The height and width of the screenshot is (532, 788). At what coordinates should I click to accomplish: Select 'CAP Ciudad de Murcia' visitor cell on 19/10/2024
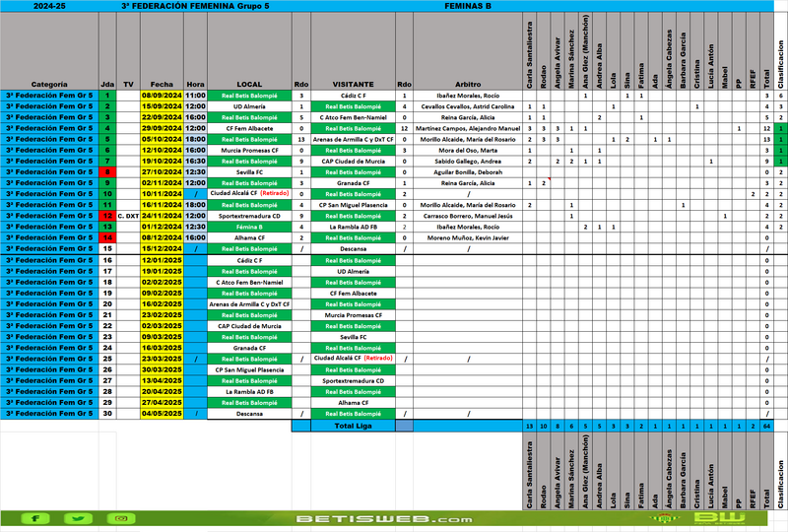[x=353, y=161]
